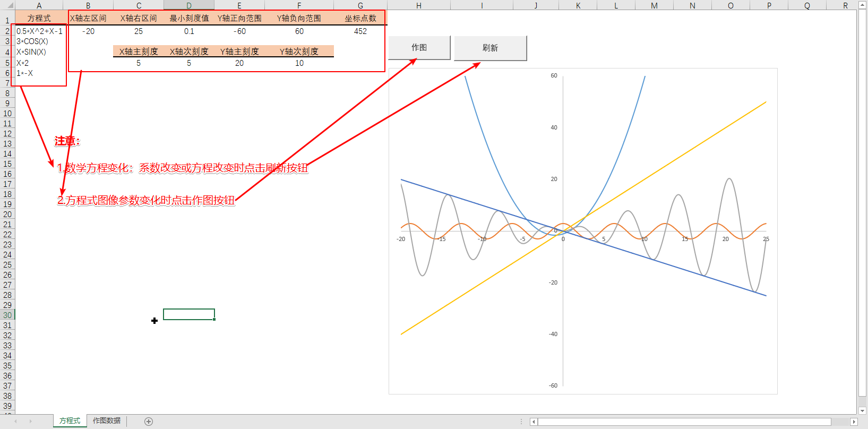Click vertical scrollbar down arrow
This screenshot has width=868, height=429.
tap(863, 410)
